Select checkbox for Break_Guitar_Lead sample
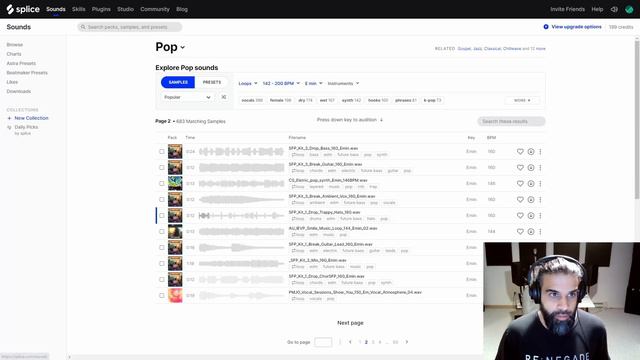 point(162,247)
